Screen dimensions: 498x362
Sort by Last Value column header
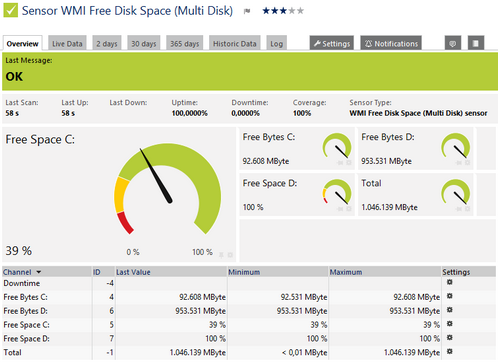click(133, 272)
